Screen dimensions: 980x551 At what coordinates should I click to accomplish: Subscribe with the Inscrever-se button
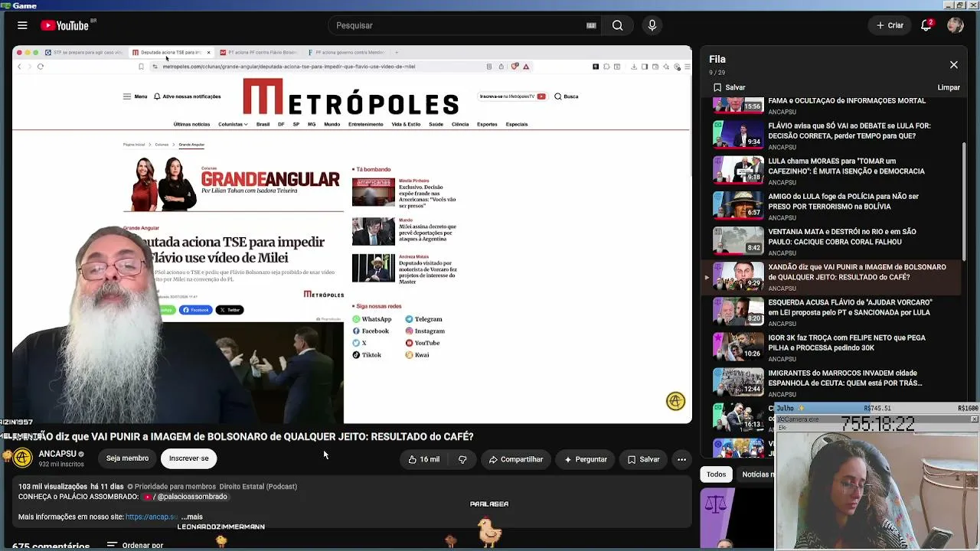click(188, 458)
